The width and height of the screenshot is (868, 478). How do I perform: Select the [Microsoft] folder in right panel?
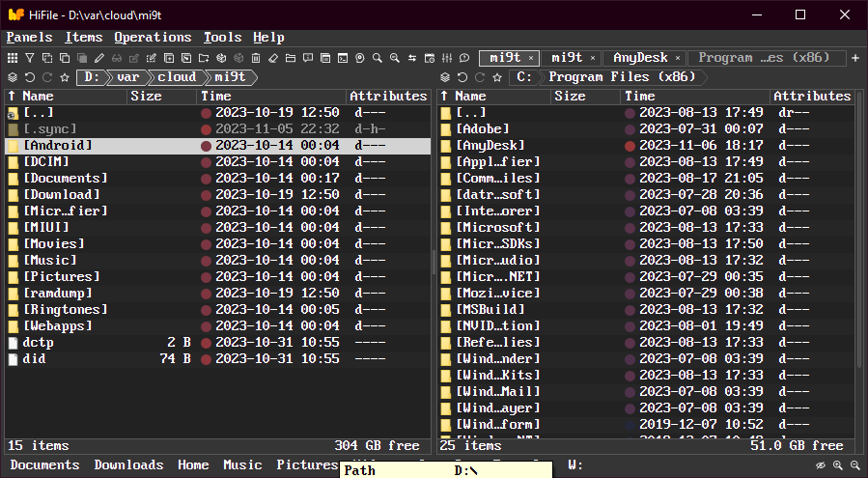(497, 228)
